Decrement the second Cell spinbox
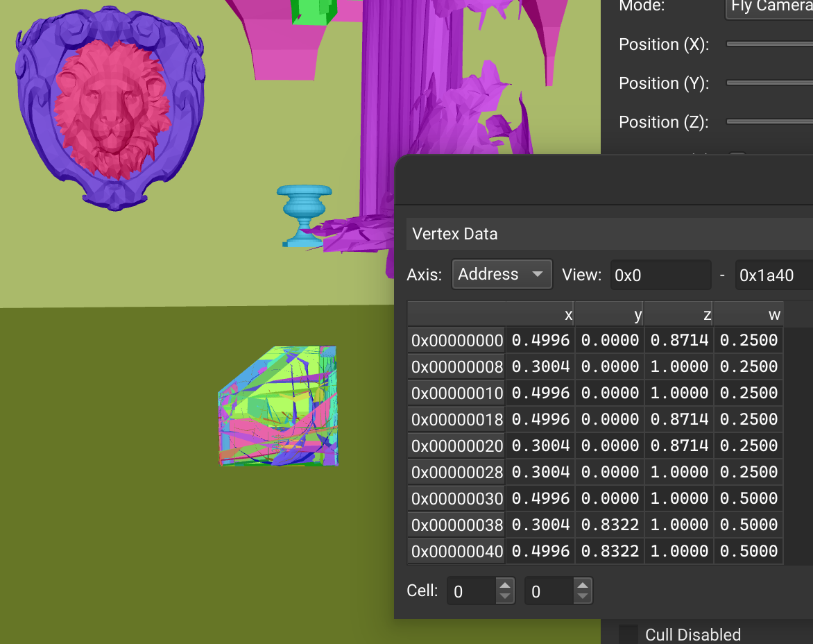 click(583, 597)
